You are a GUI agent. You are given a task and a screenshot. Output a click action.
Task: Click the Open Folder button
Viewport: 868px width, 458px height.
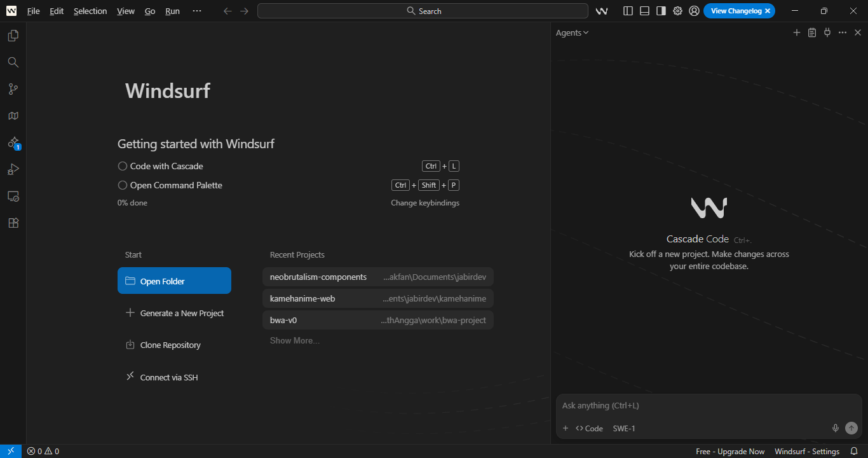tap(174, 280)
